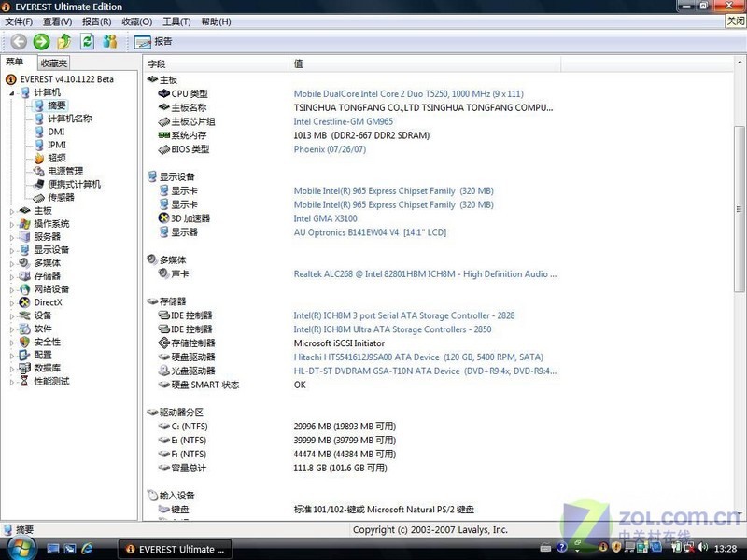This screenshot has width=747, height=560.
Task: Click the users toolbar icon
Action: coord(110,41)
